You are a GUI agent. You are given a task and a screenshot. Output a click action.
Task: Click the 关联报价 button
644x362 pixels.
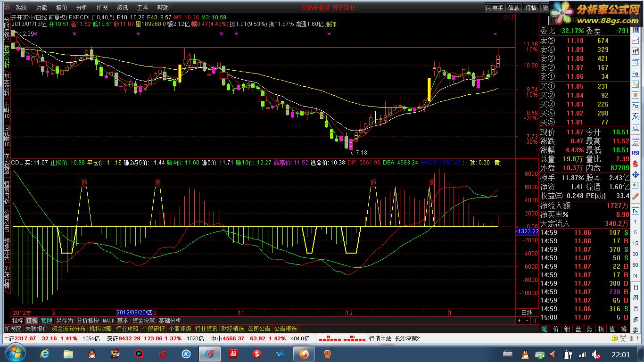click(36, 329)
